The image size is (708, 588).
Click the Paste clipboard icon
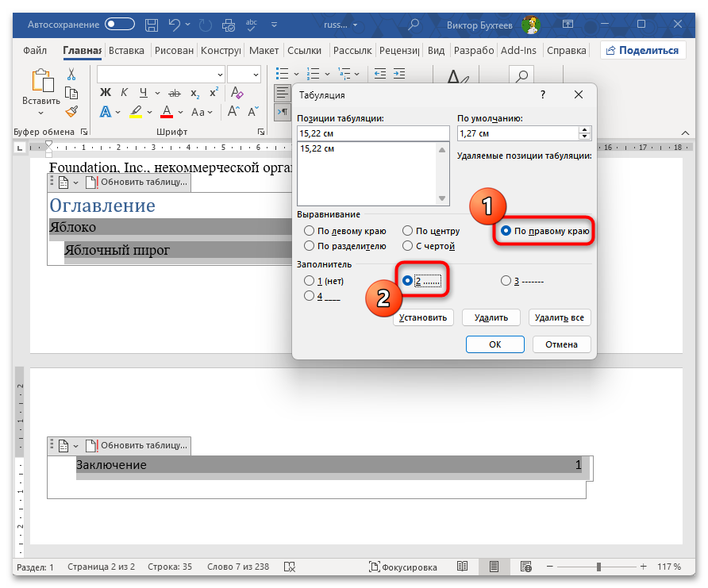tap(42, 80)
